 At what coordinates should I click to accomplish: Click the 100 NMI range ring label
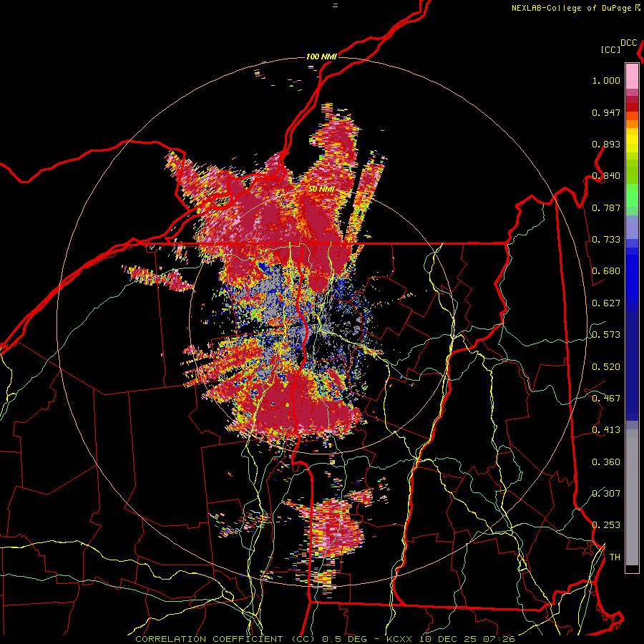[321, 57]
